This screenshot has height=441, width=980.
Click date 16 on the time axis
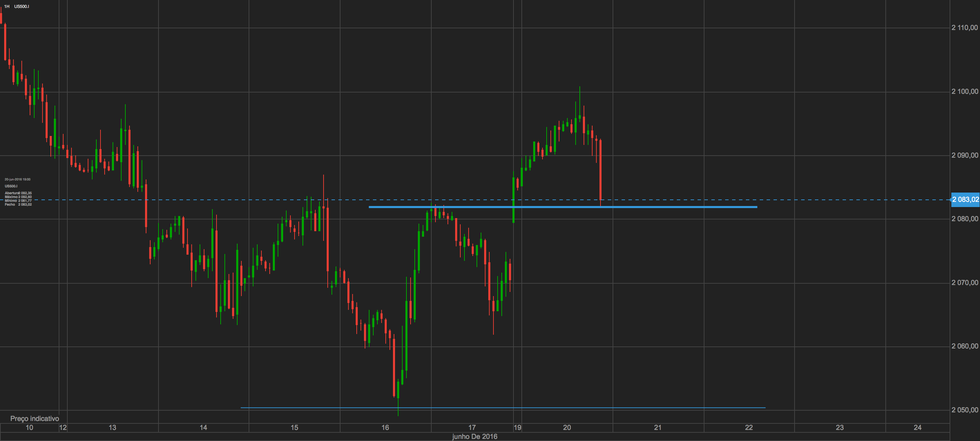385,427
